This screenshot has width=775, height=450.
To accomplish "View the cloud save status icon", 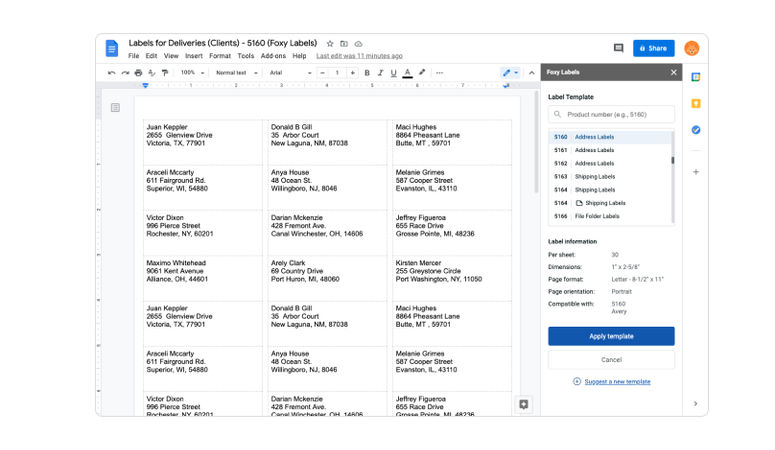I will [358, 44].
